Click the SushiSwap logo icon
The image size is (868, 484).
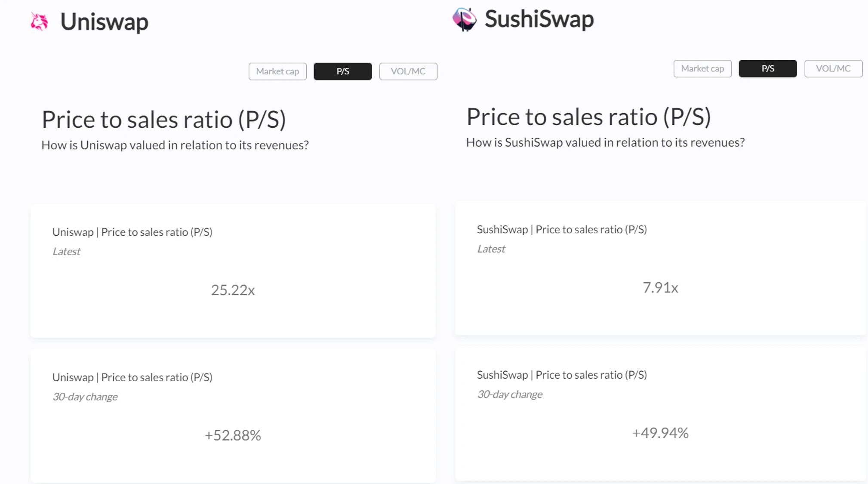(x=464, y=19)
